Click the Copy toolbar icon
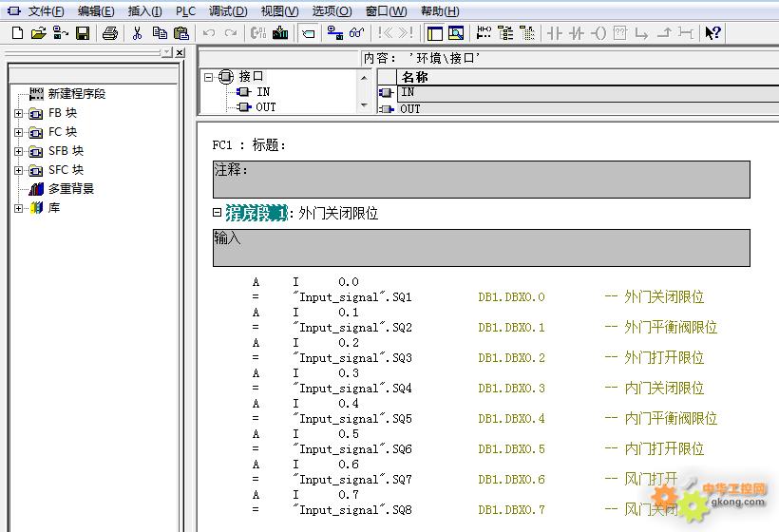779x532 pixels. point(160,33)
